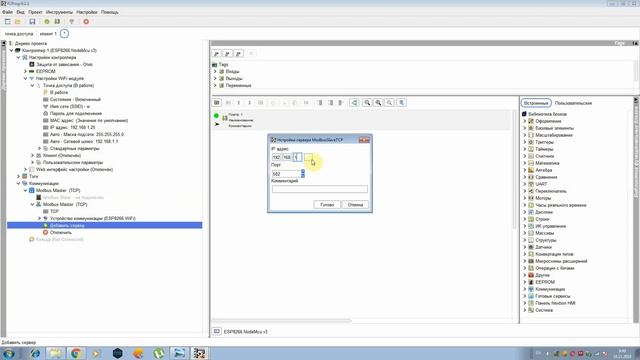Click the EEPROM memory icon in tree

point(31,71)
